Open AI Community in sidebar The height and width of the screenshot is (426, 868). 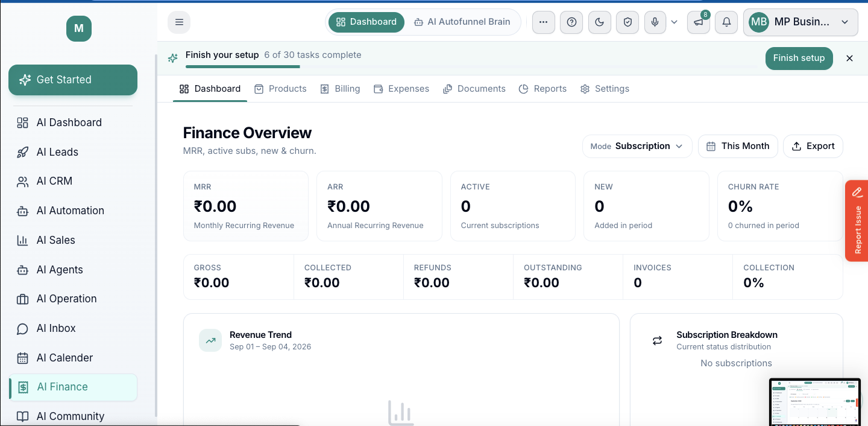point(73,416)
